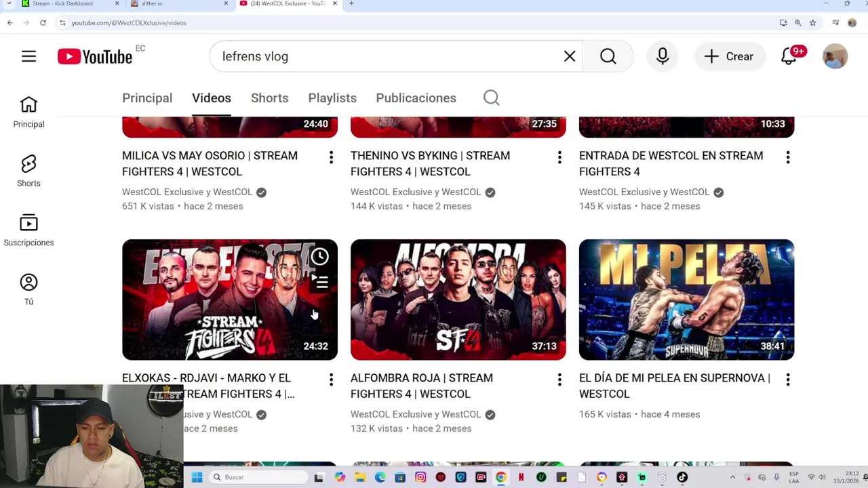Go back in the browser
Screen dimensions: 868x488
10,22
